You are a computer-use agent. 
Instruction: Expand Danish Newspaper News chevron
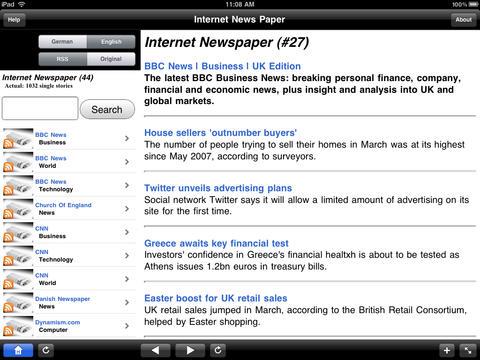pos(127,302)
